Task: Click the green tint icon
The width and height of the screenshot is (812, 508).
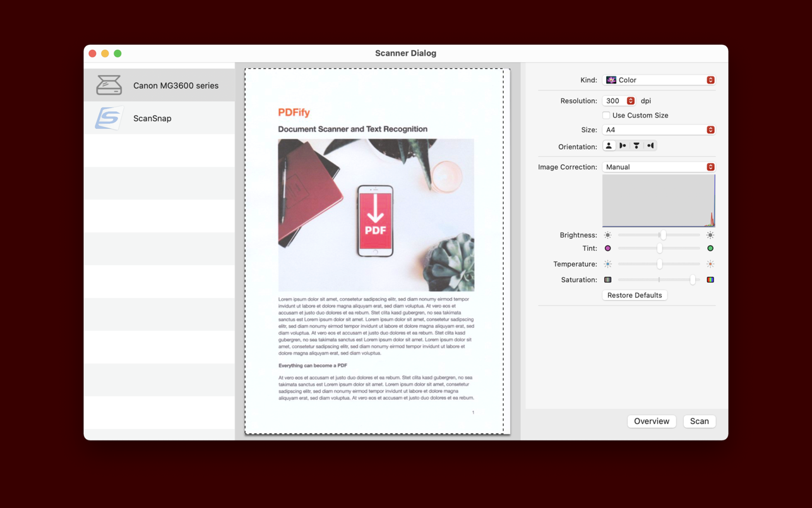Action: (x=710, y=248)
